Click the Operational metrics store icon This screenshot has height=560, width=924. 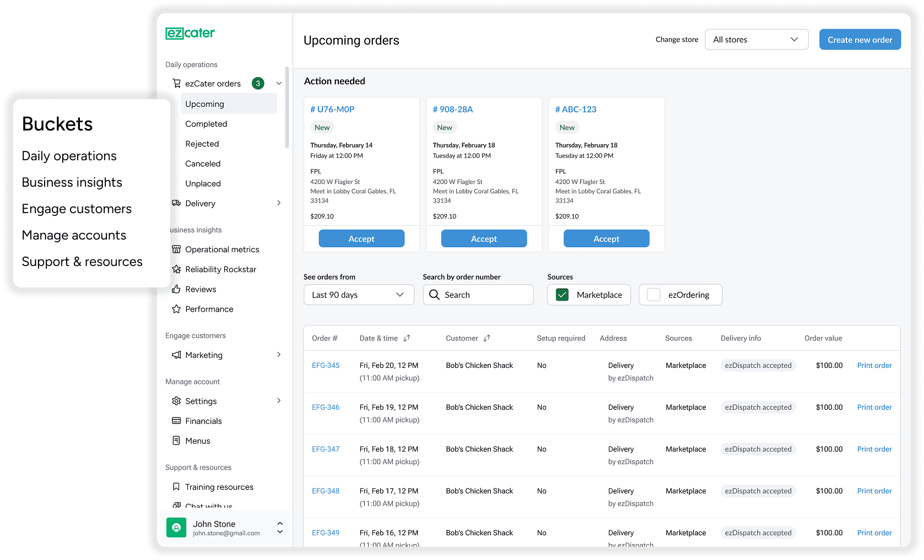[176, 249]
